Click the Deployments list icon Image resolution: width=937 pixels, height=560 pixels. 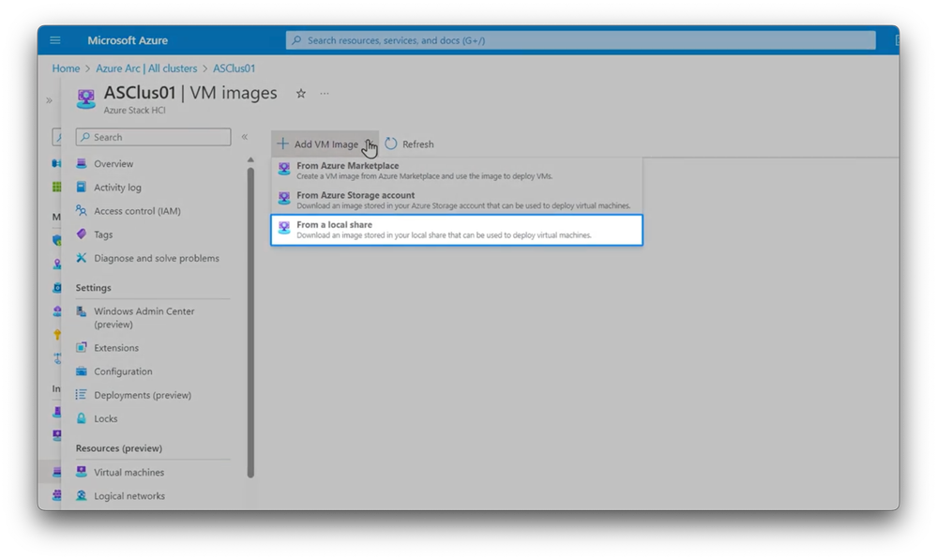point(82,395)
